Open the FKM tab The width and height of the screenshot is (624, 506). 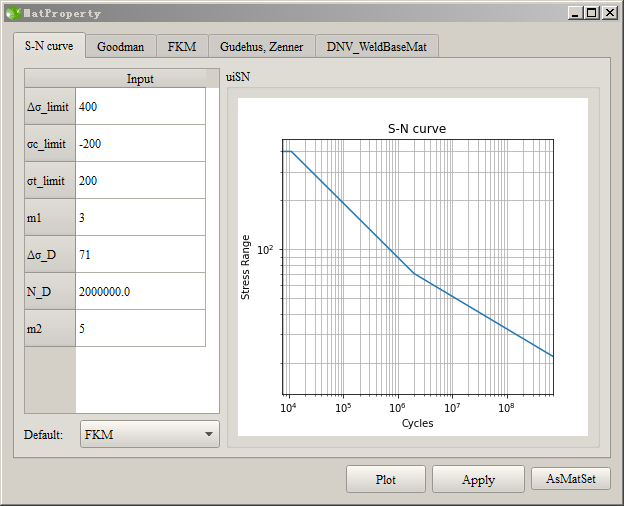(x=182, y=47)
